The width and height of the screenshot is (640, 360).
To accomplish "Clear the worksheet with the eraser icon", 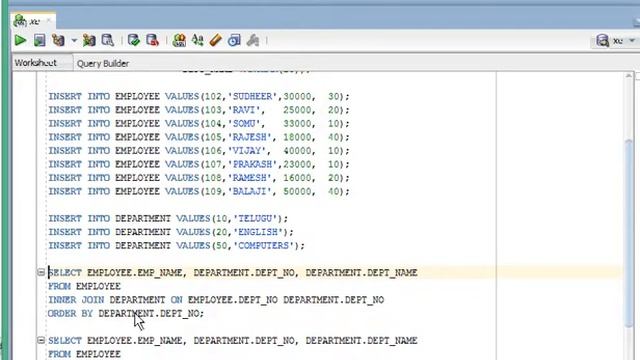I will tap(216, 40).
